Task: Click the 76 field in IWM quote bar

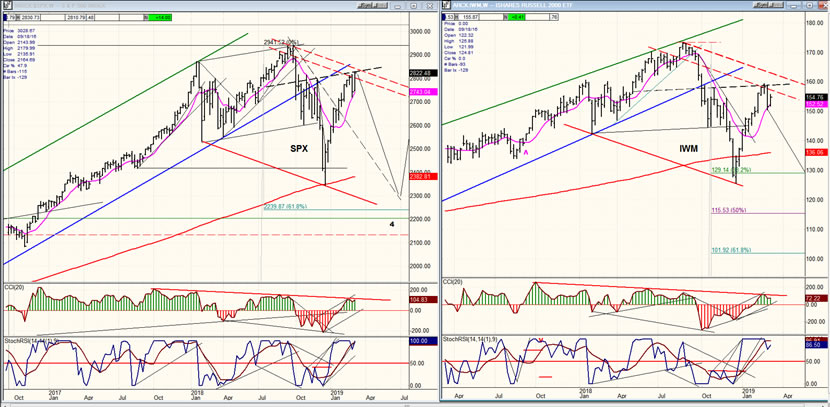Action: coord(554,17)
